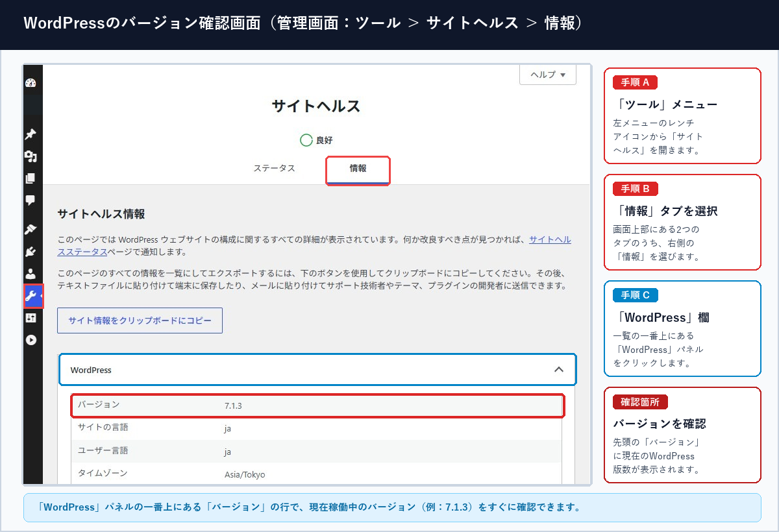Image resolution: width=779 pixels, height=532 pixels.
Task: Click the collapse menu play-circle icon
Action: click(31, 340)
